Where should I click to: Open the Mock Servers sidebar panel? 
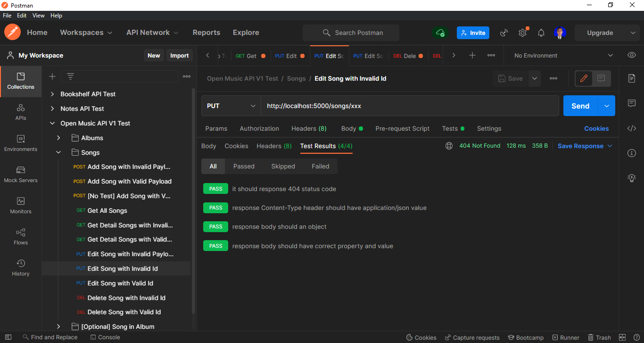(21, 175)
